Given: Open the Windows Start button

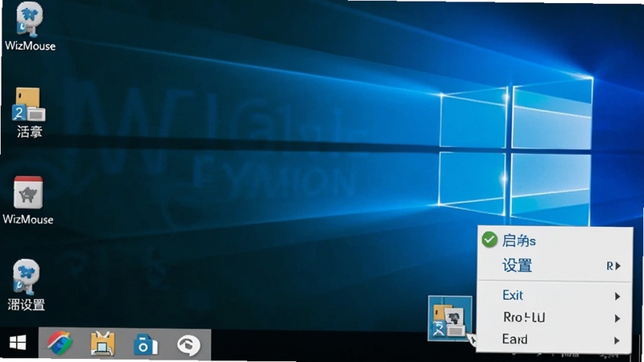Looking at the screenshot, I should click(x=18, y=343).
